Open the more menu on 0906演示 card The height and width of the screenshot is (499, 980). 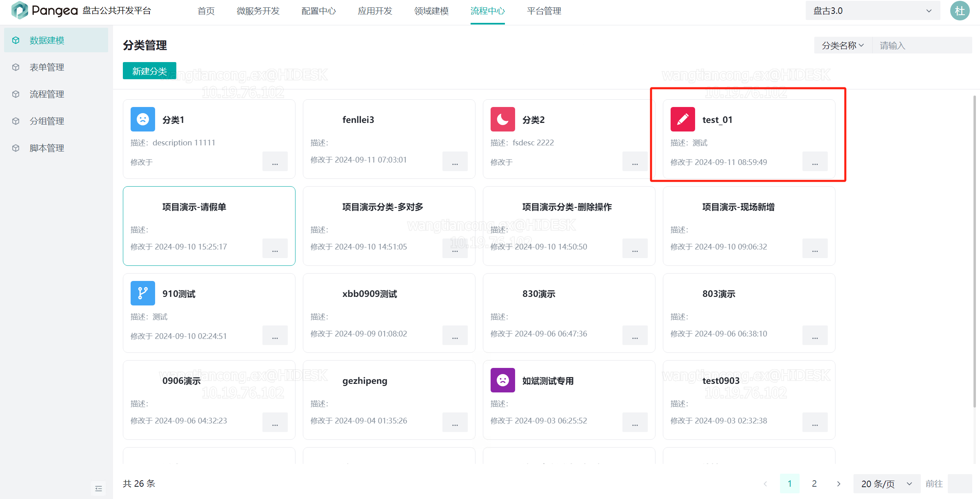tap(275, 422)
